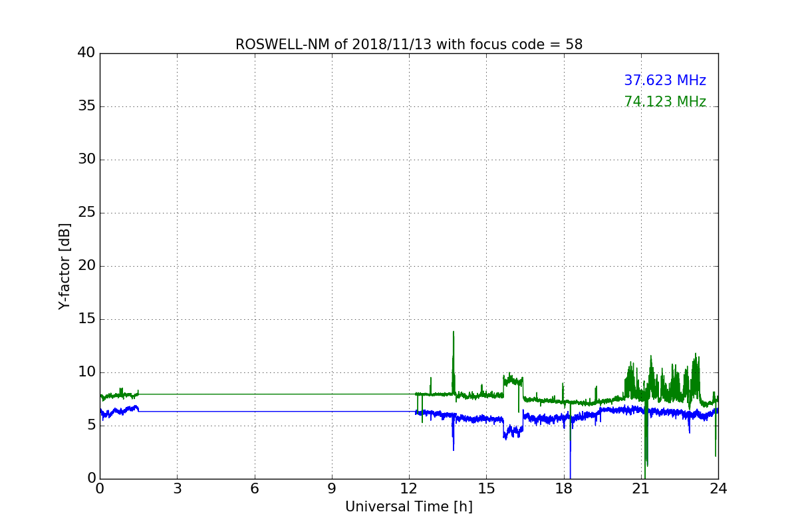Click the deep green dip just past 21 h
The width and height of the screenshot is (798, 532).
644,439
